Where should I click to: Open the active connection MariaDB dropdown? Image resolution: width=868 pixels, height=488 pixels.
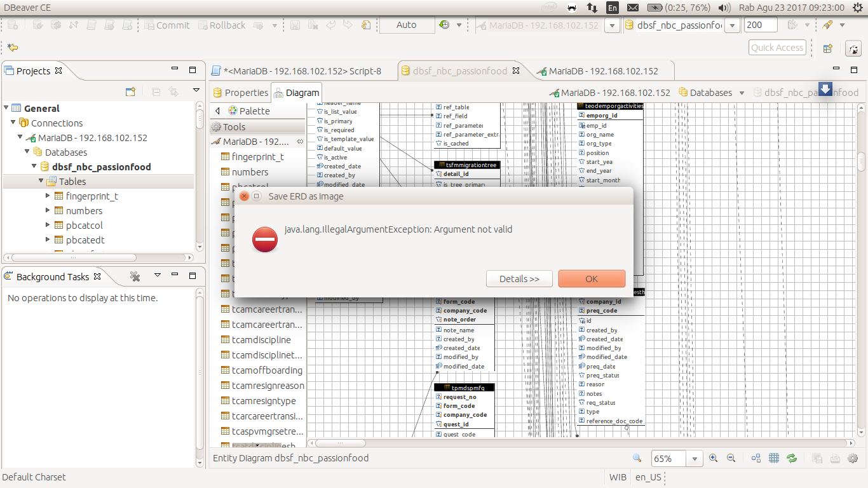pos(613,25)
